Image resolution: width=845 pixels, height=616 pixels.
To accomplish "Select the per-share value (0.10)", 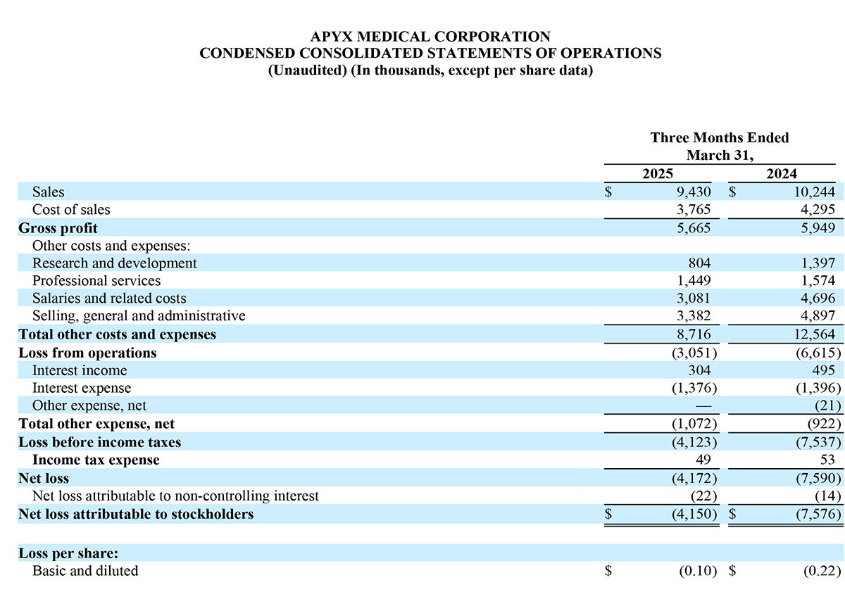I will (697, 571).
